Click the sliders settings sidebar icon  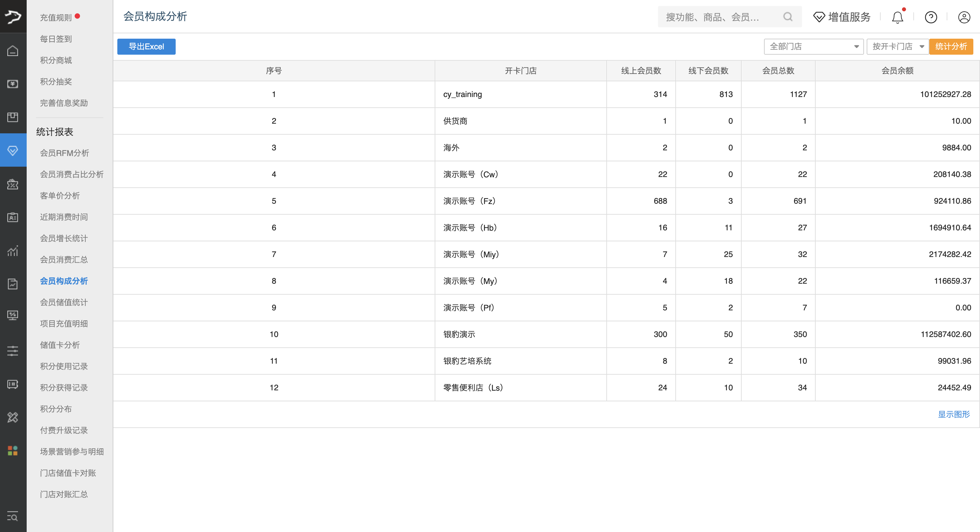point(13,350)
